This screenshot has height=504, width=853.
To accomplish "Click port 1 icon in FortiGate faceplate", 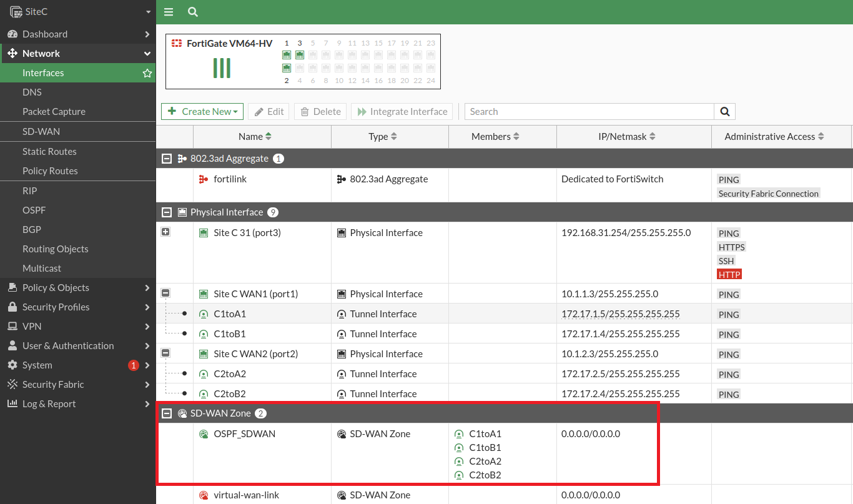I will (287, 55).
